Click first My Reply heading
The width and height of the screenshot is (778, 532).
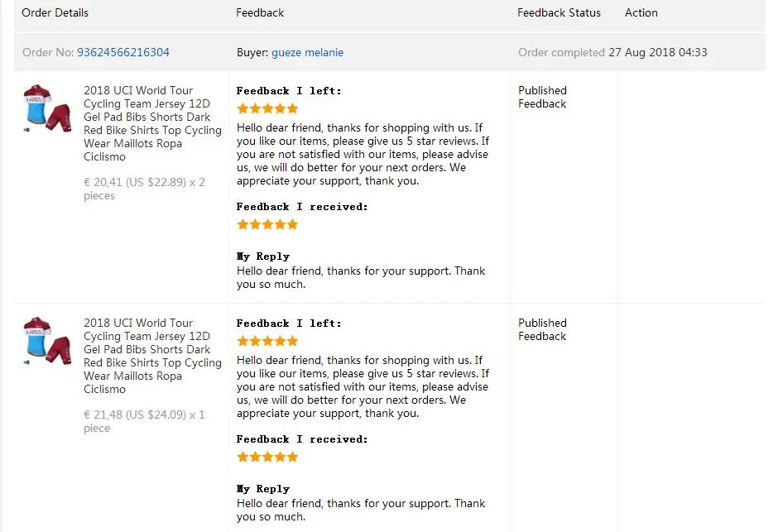[x=263, y=256]
